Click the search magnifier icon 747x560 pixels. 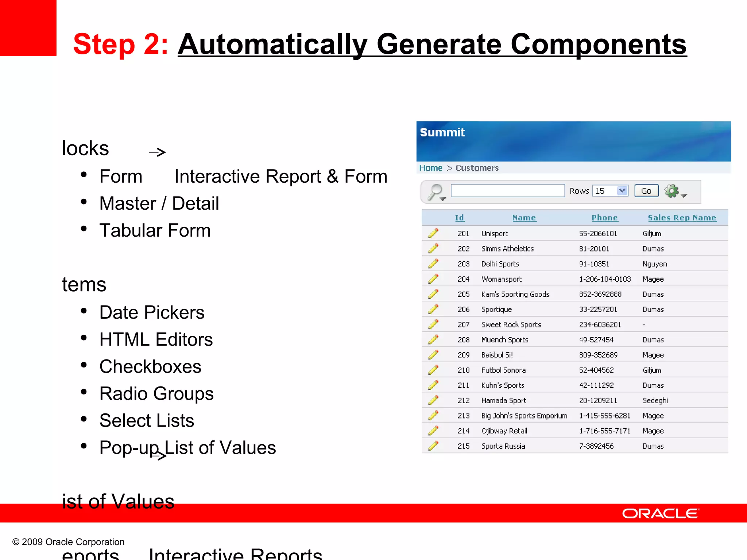point(436,192)
